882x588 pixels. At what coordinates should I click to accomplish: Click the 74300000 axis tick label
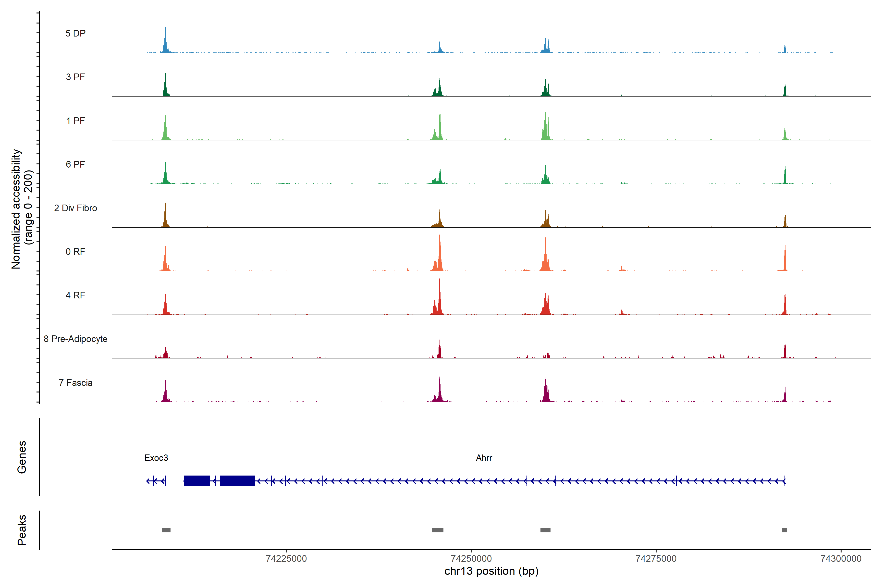tap(841, 559)
